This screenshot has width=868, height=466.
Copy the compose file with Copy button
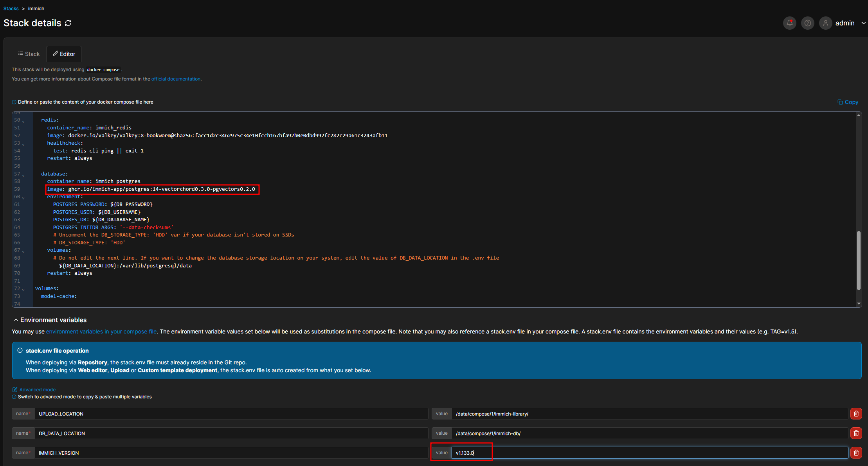[x=848, y=102]
